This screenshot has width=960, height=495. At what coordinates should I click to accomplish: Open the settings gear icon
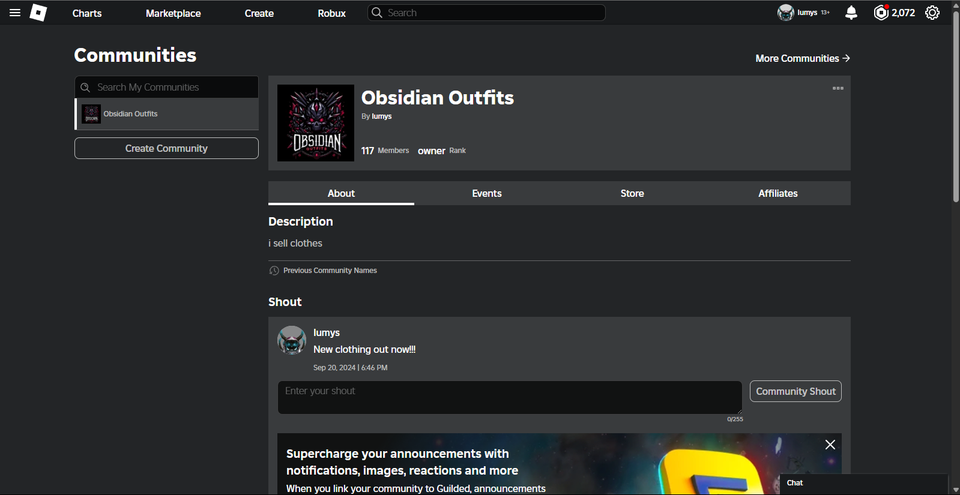932,13
